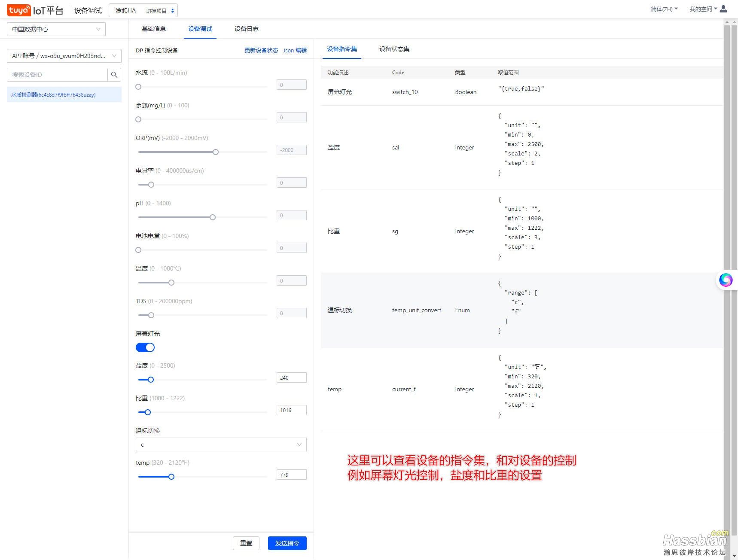Click the 重置 button
The width and height of the screenshot is (738, 560).
tap(246, 543)
